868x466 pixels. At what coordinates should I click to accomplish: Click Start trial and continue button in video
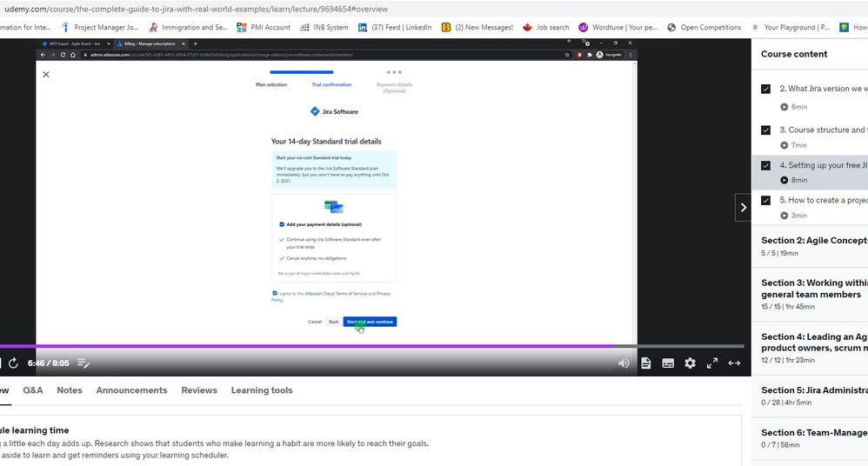click(x=370, y=322)
